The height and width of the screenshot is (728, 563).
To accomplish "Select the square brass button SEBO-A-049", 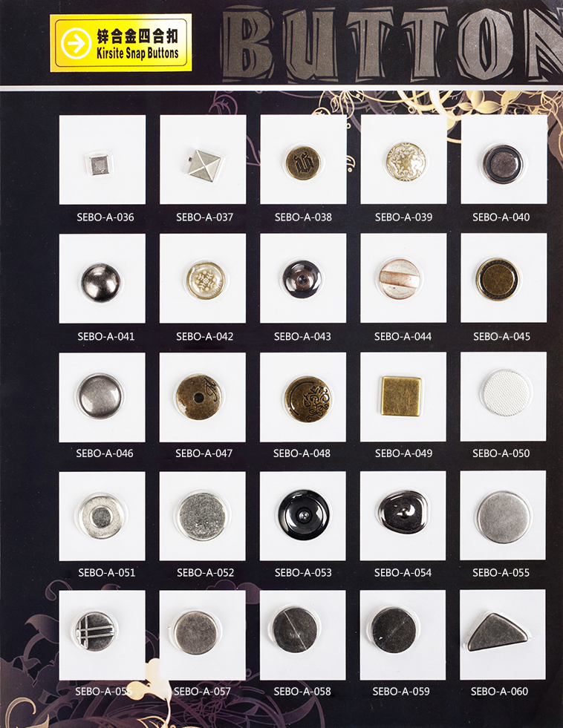I will [401, 396].
